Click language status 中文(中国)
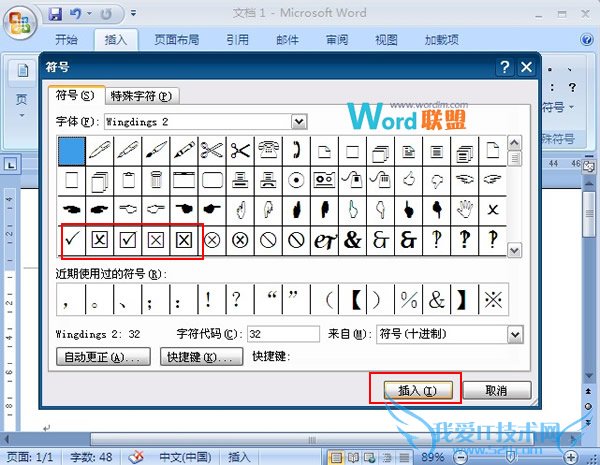 (x=185, y=457)
